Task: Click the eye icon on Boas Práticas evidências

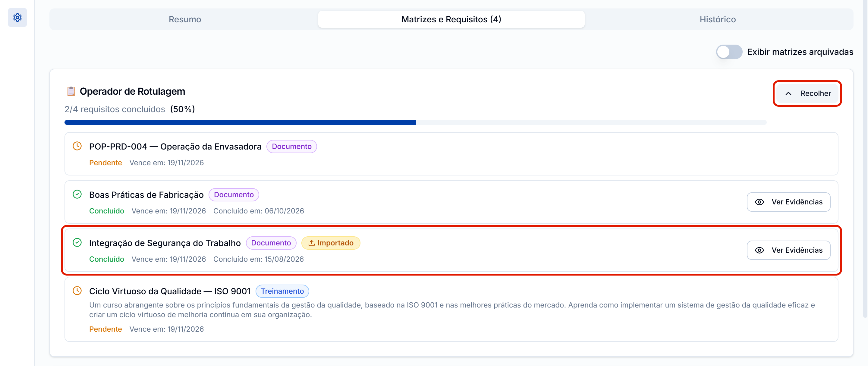Action: (x=759, y=202)
